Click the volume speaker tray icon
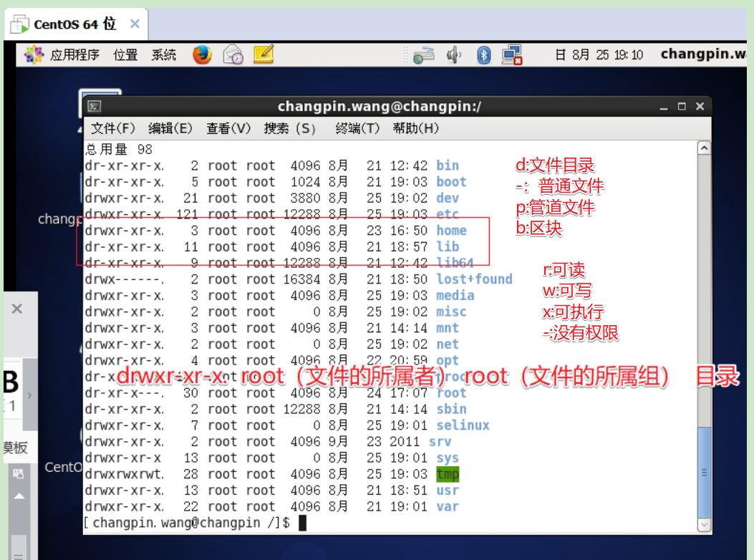Screen dimensions: 754x560 [x=453, y=55]
